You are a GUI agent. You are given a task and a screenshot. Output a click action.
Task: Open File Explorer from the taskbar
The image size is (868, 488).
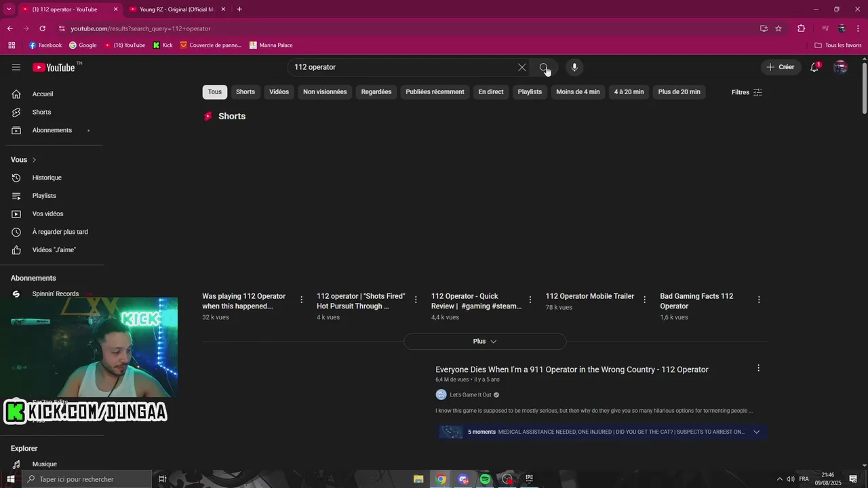coord(418,479)
